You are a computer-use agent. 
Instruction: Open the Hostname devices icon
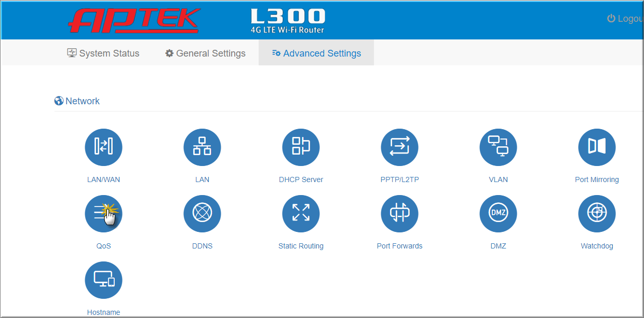click(x=103, y=280)
